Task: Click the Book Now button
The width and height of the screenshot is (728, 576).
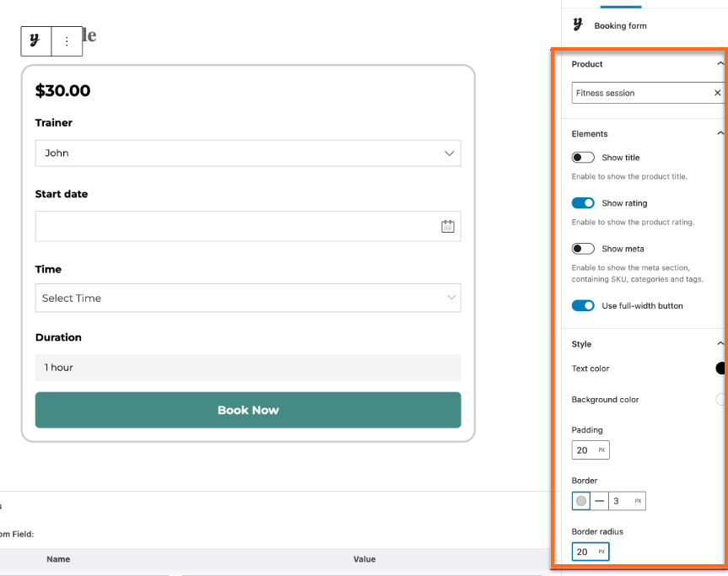Action: [x=248, y=409]
